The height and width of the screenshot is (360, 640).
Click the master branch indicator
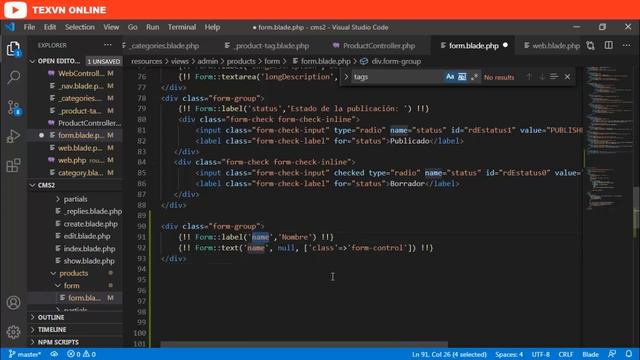point(25,354)
